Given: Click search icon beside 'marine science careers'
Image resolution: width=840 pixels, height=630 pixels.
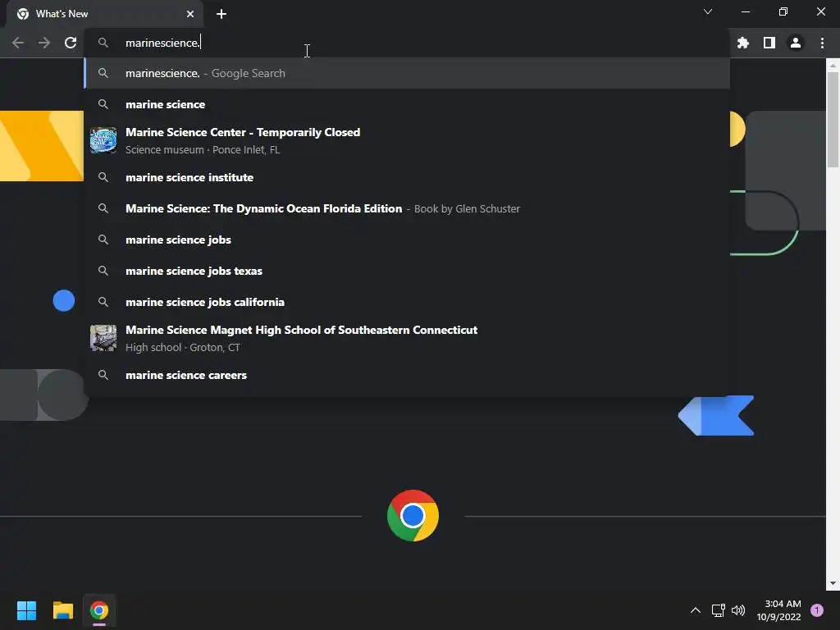Looking at the screenshot, I should pos(103,375).
